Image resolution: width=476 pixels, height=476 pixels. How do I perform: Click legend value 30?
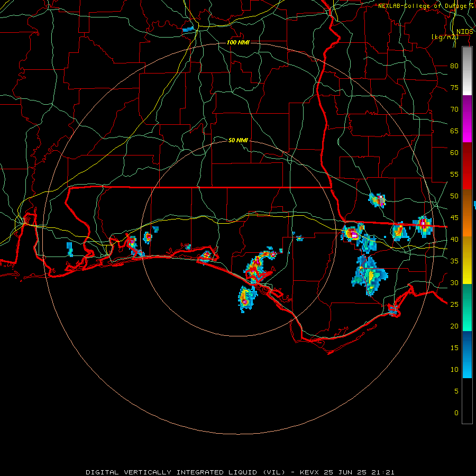pos(454,282)
